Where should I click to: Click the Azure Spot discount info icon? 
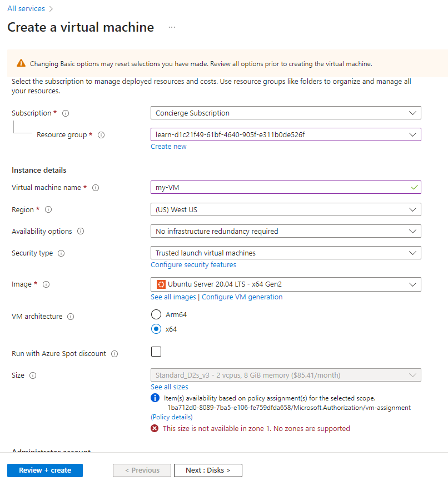pyautogui.click(x=115, y=354)
